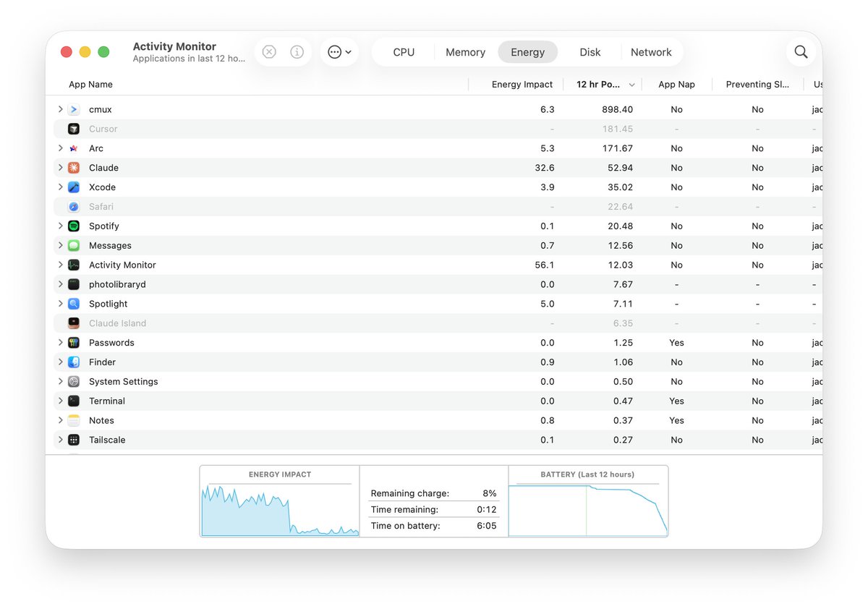Image resolution: width=868 pixels, height=609 pixels.
Task: Click the Activity Monitor row icon
Action: click(74, 265)
